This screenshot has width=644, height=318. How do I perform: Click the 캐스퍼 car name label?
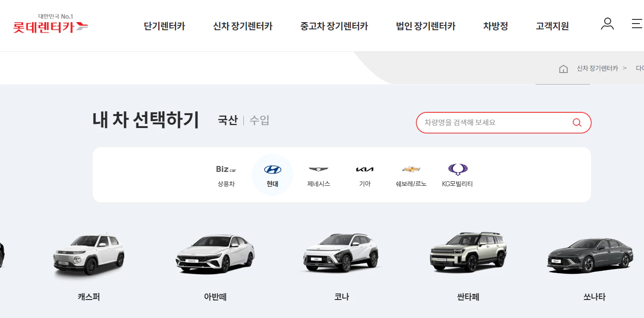[x=89, y=297]
